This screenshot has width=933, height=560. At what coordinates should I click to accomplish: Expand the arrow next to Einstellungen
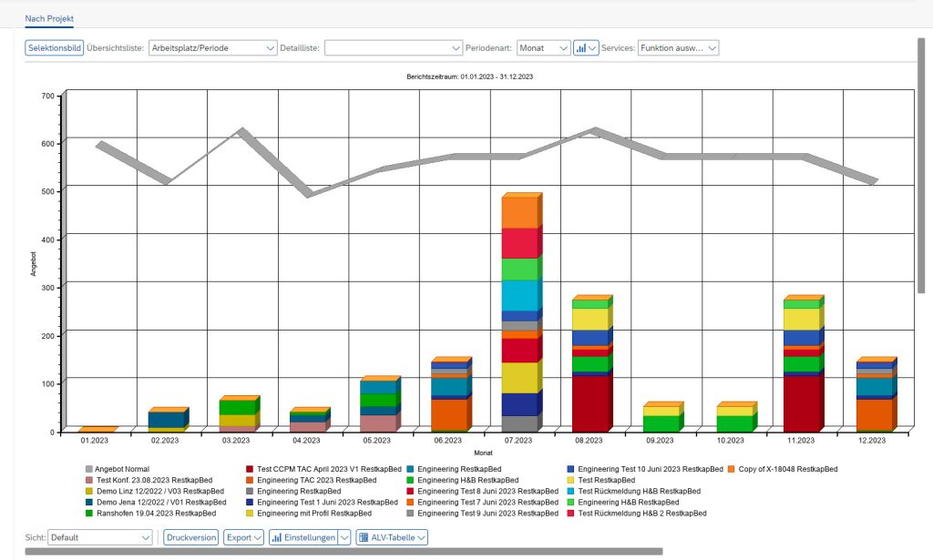tap(344, 537)
